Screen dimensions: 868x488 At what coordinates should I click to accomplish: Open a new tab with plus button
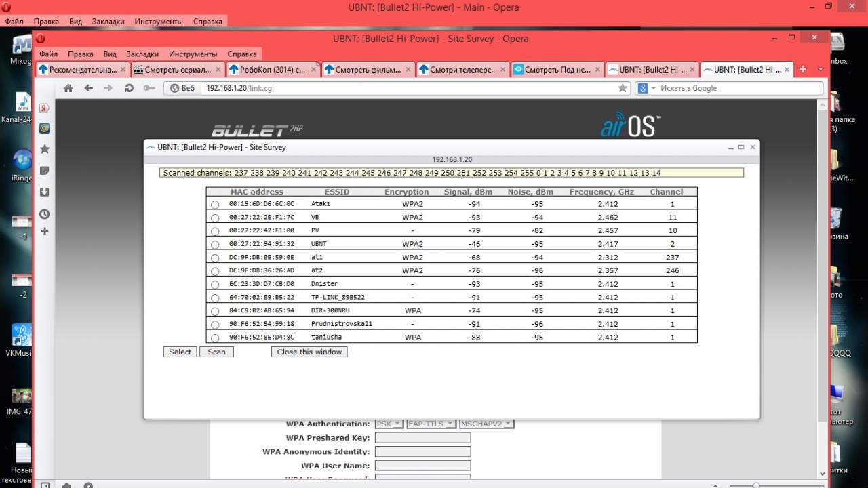(x=803, y=69)
